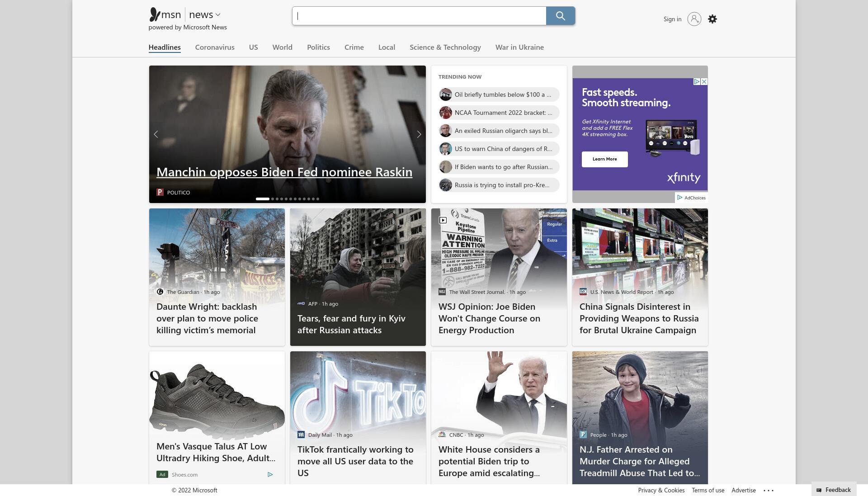Focus the search input field
Screen dimensions: 868x496
(x=419, y=16)
